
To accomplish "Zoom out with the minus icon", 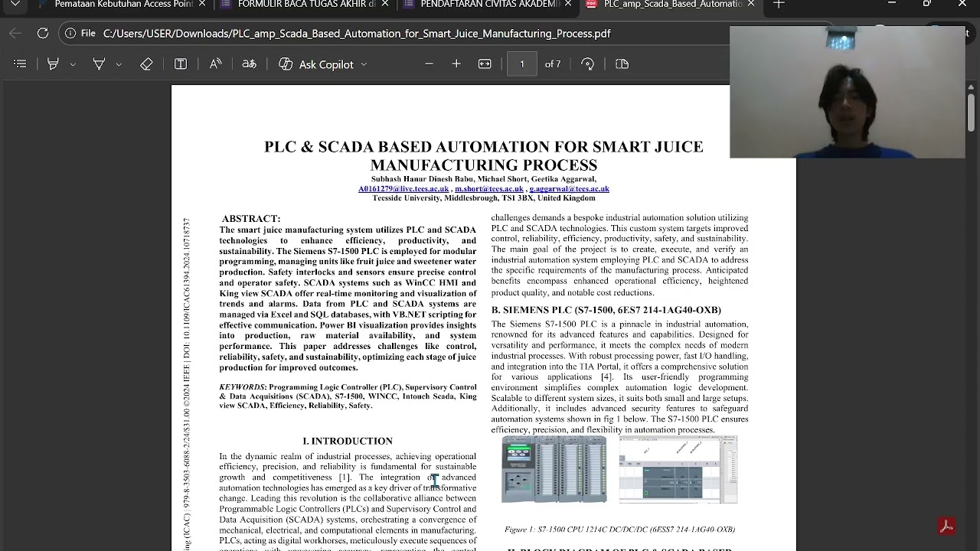I will 429,64.
